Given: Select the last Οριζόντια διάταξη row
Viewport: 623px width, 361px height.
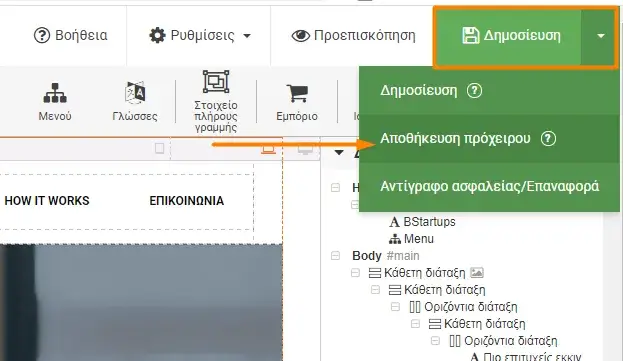Looking at the screenshot, I should [x=503, y=341].
